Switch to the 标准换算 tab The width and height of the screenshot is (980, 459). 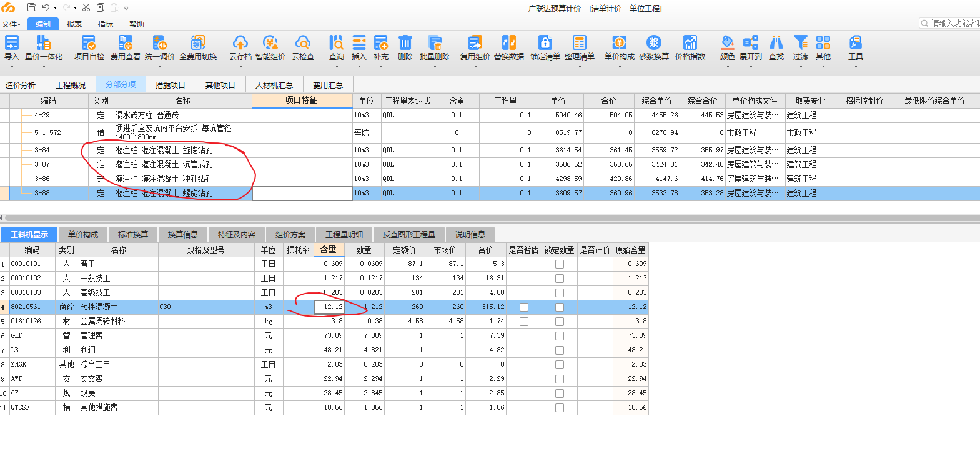point(133,235)
